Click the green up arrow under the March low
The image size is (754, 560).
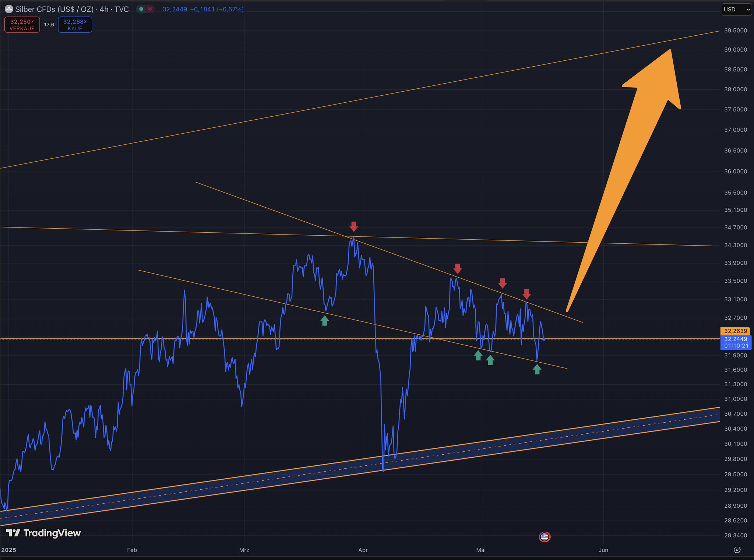coord(324,321)
